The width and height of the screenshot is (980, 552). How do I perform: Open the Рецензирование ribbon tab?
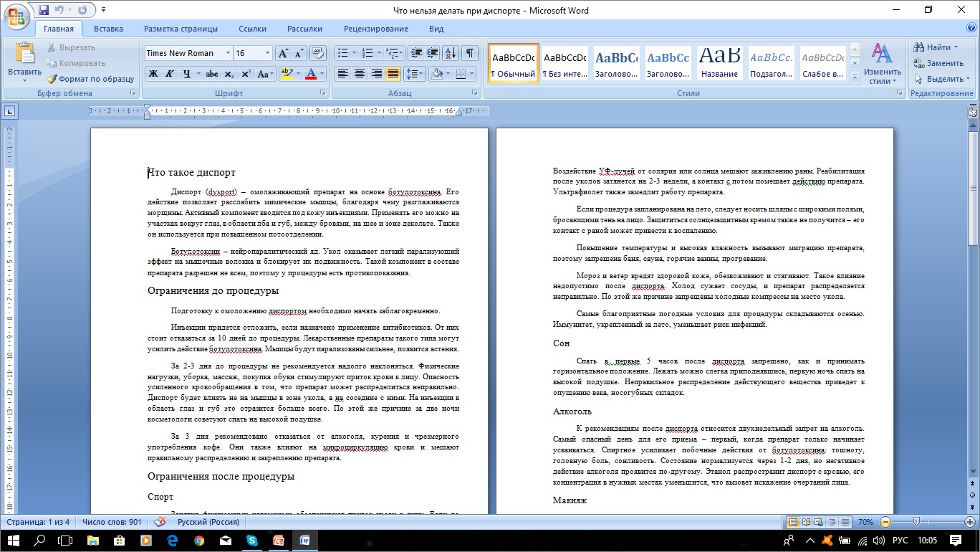coord(375,29)
